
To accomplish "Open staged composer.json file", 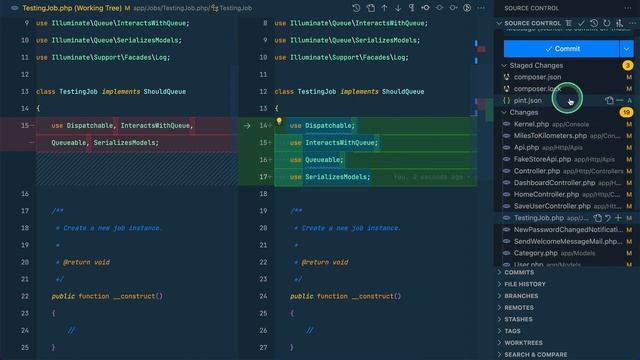I will pyautogui.click(x=537, y=77).
